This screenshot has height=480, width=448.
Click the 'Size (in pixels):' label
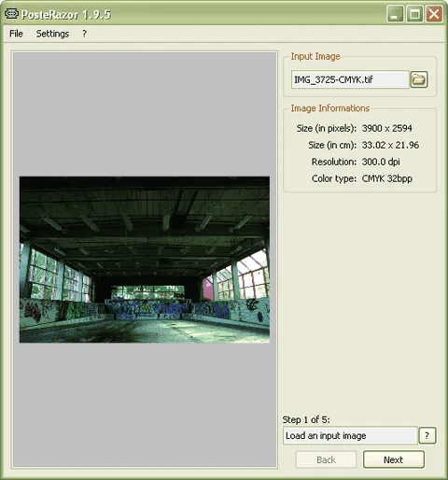(327, 128)
